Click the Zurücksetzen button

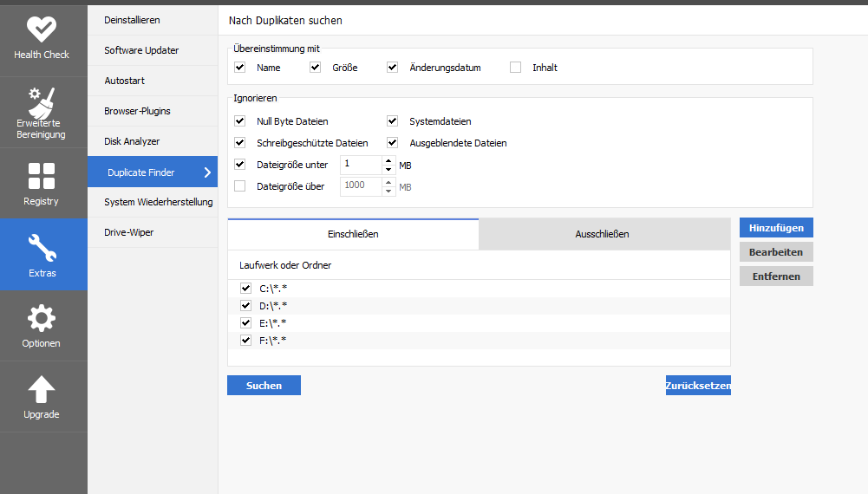[698, 386]
